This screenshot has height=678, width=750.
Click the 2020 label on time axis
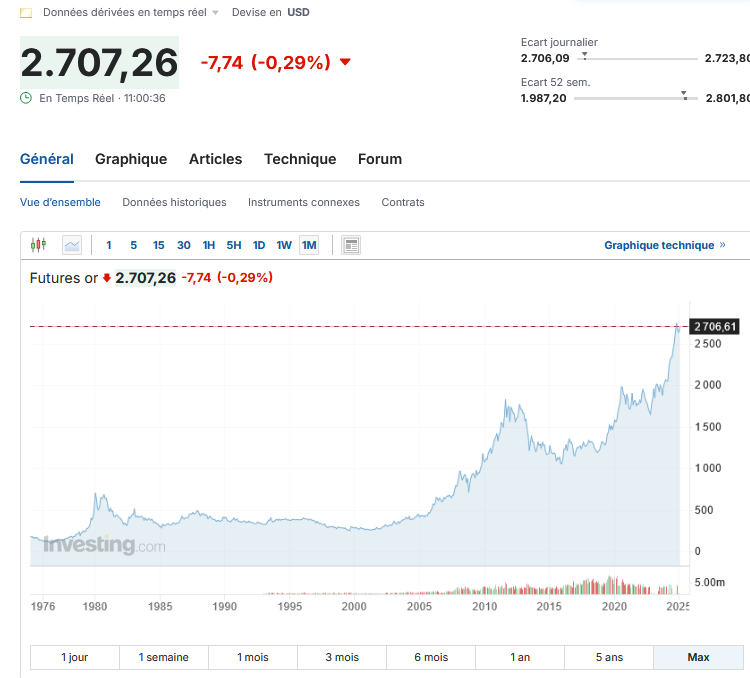pyautogui.click(x=614, y=606)
